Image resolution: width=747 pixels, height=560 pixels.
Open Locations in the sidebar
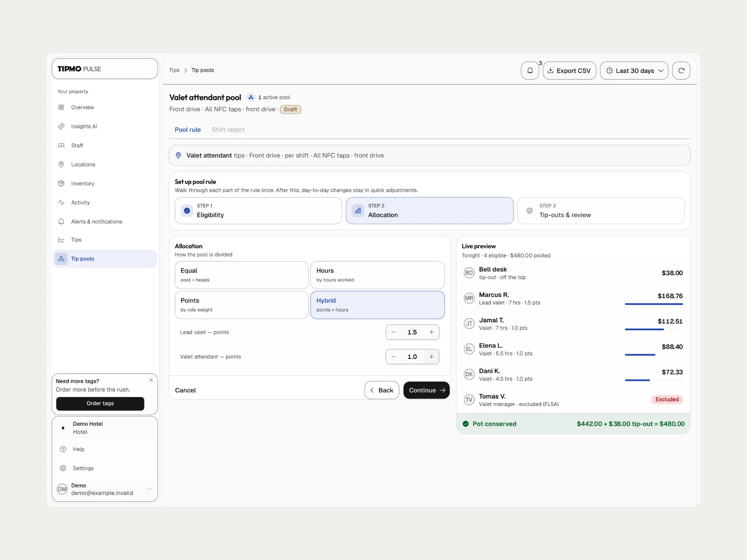105,164
